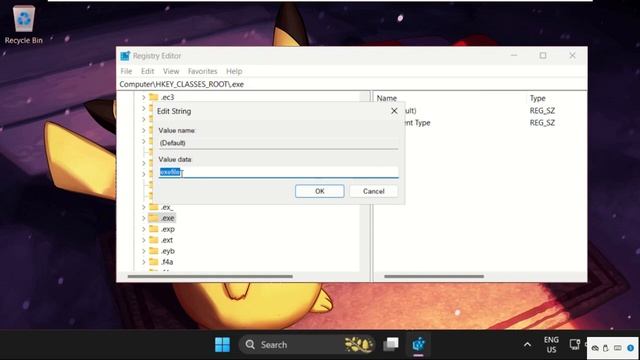Click the Value data input field
Screen dimensions: 640x360
point(278,172)
